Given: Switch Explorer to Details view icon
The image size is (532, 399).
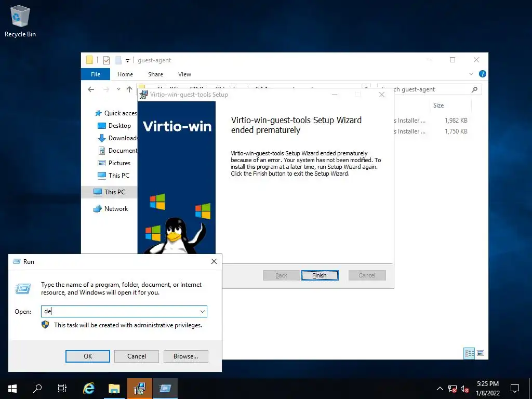Looking at the screenshot, I should pos(469,353).
